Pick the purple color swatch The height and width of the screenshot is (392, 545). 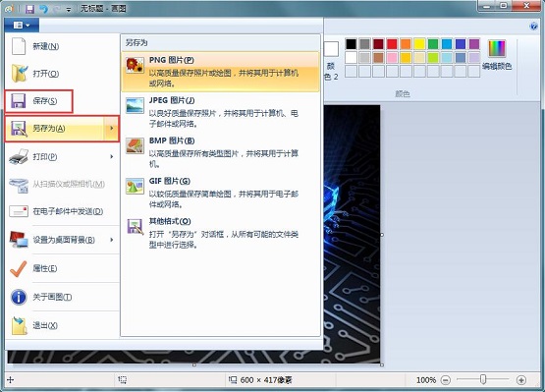(x=474, y=44)
